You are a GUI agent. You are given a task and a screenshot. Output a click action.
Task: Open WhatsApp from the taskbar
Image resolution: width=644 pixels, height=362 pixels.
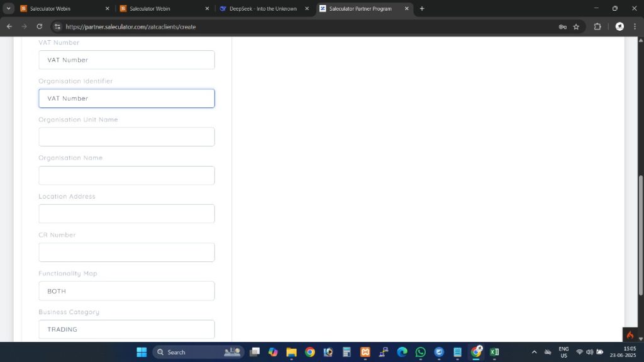(x=421, y=352)
